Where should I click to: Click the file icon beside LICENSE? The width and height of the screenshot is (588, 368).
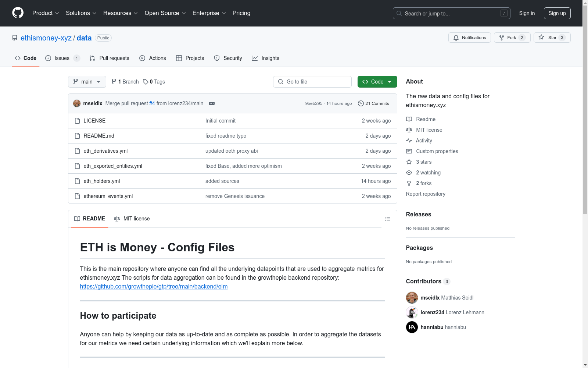point(77,121)
